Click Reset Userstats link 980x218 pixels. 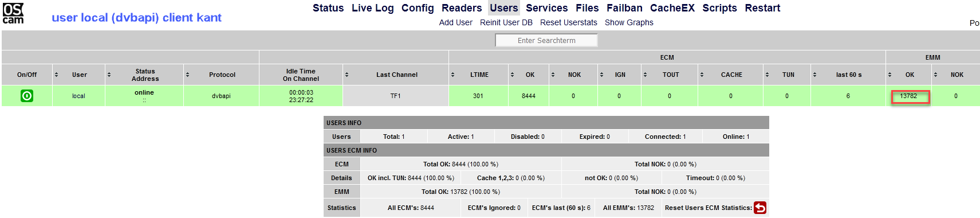pyautogui.click(x=569, y=22)
